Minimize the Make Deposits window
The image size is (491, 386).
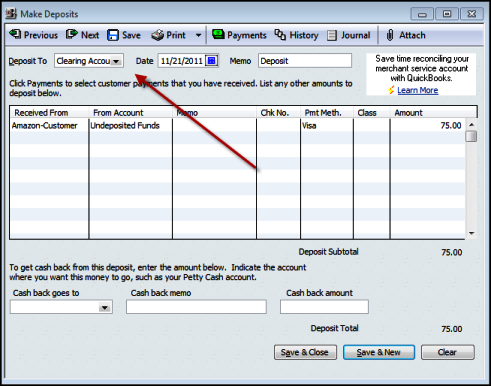pos(422,14)
